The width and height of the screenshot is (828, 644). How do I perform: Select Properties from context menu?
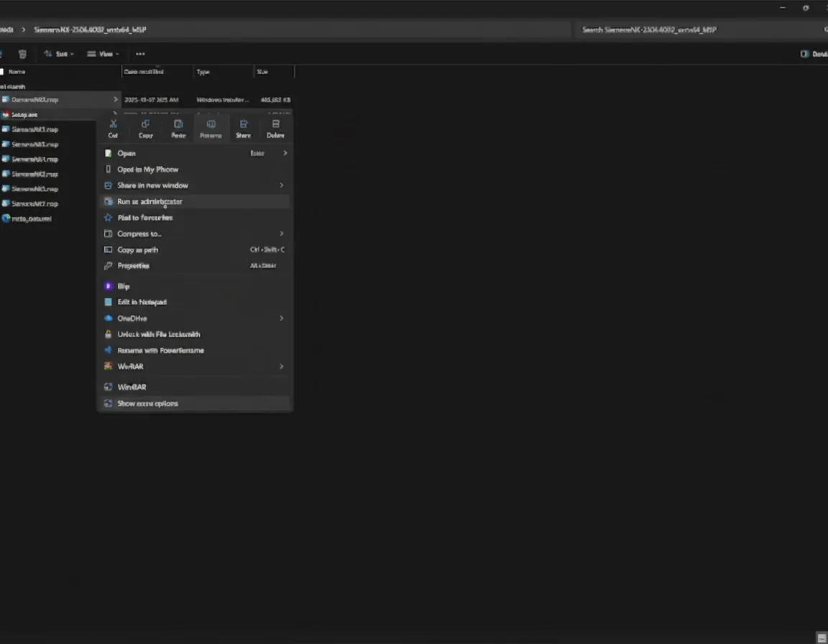pyautogui.click(x=195, y=265)
